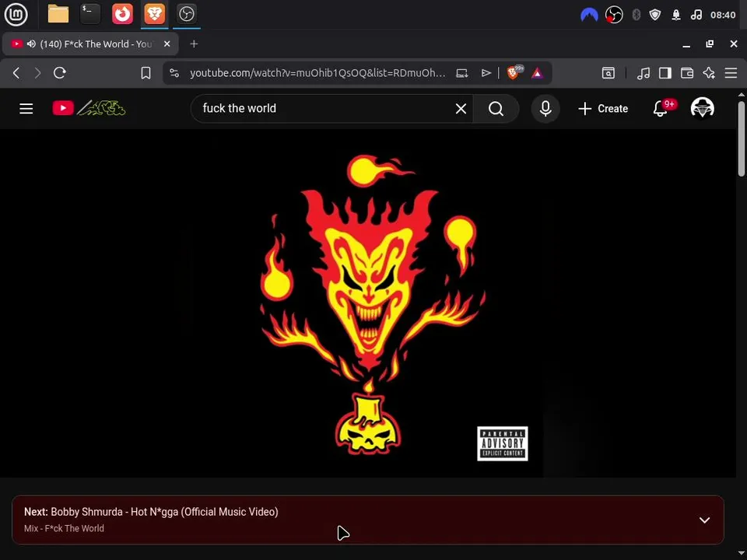This screenshot has height=560, width=747.
Task: Go back to the previous page
Action: tap(16, 73)
